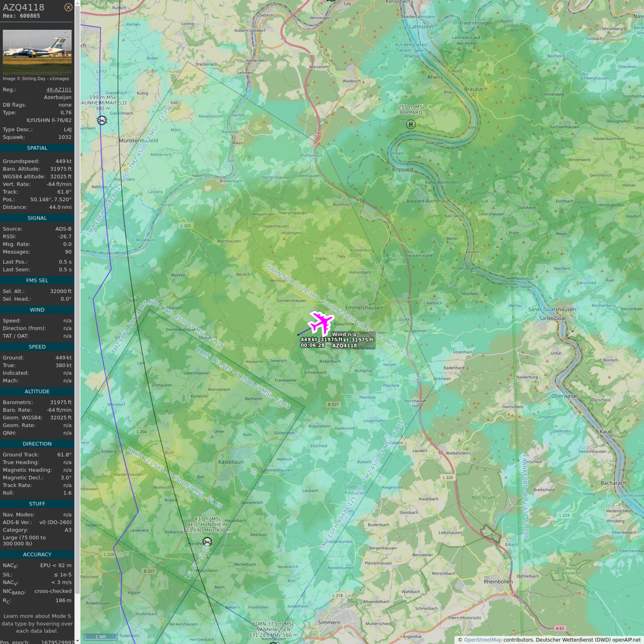
Task: Click the Bell-Hundheim airfield symbol
Action: (207, 542)
